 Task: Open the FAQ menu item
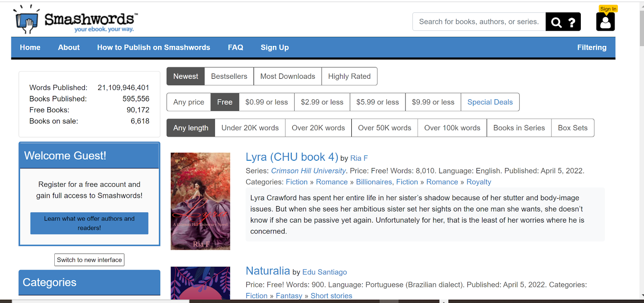[x=235, y=47]
